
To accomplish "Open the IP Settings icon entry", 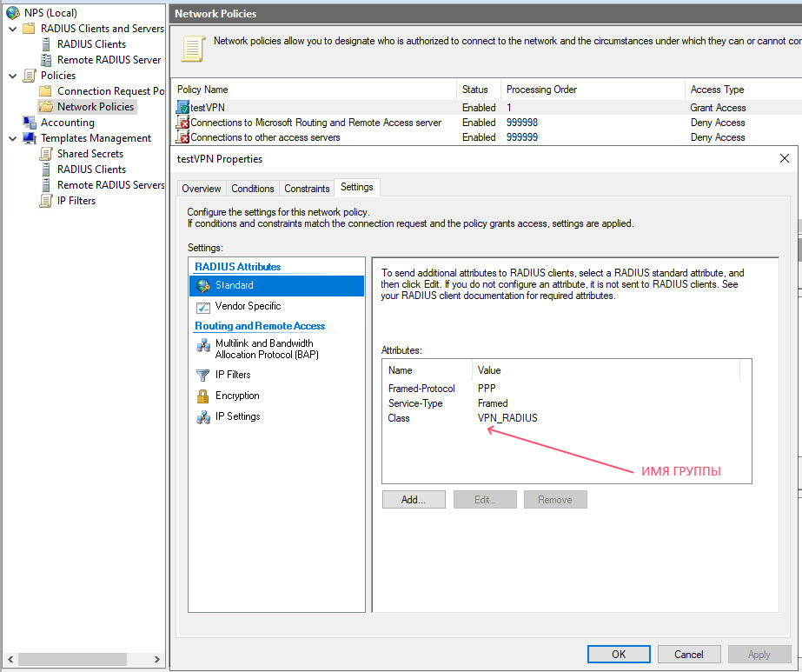I will click(x=203, y=417).
